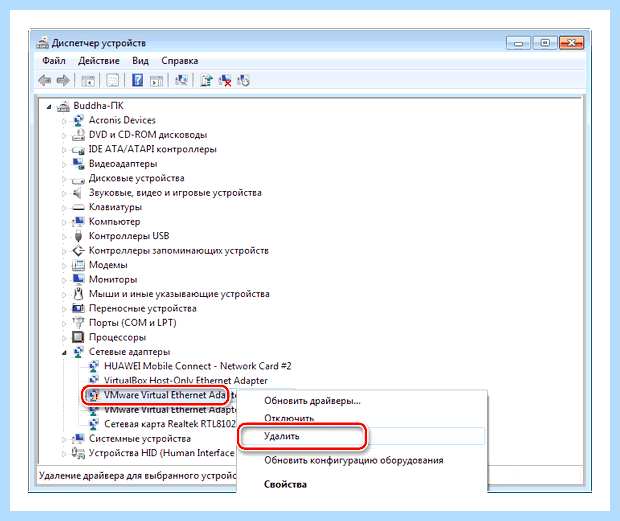Screen dimensions: 620x521
Task: Click the Acronis Devices category icon
Action: pyautogui.click(x=78, y=120)
